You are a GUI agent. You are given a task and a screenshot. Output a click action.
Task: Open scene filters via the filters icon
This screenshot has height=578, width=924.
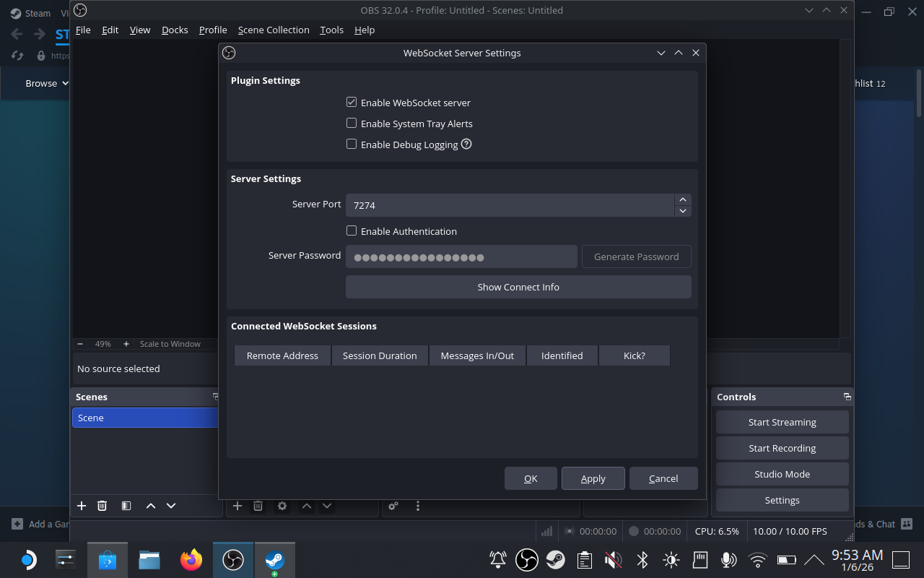[126, 506]
